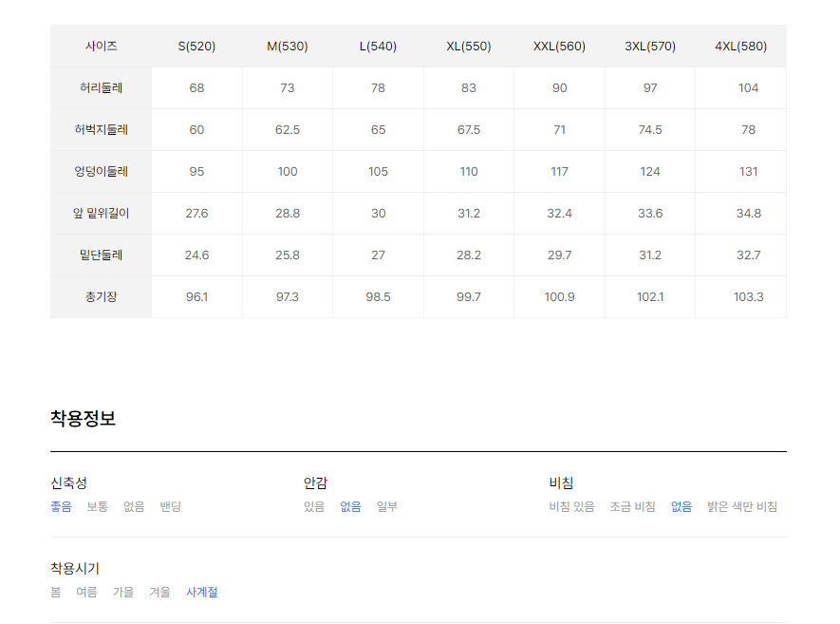
Task: Select 봄 under 착용시기
Action: 56,592
